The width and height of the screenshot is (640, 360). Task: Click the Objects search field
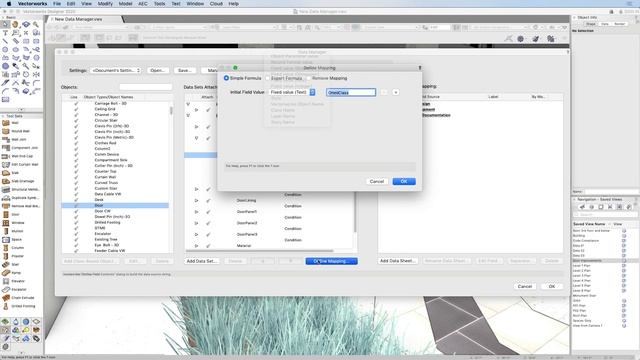146,87
